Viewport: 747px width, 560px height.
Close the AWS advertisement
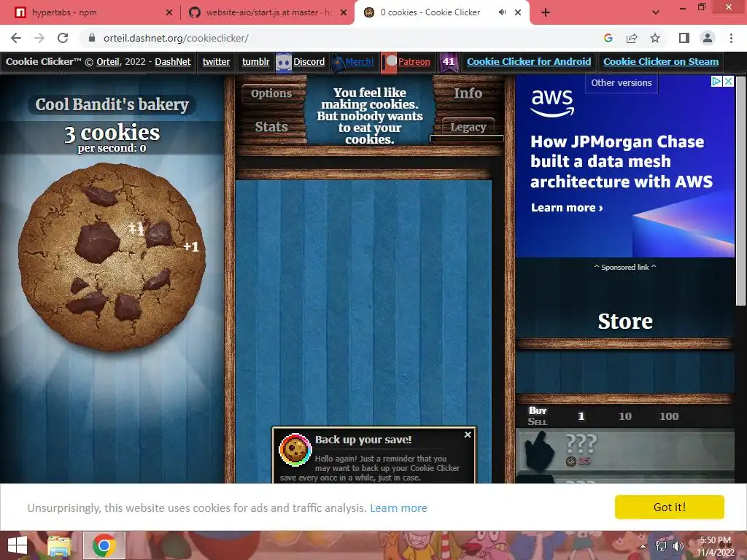coord(729,82)
